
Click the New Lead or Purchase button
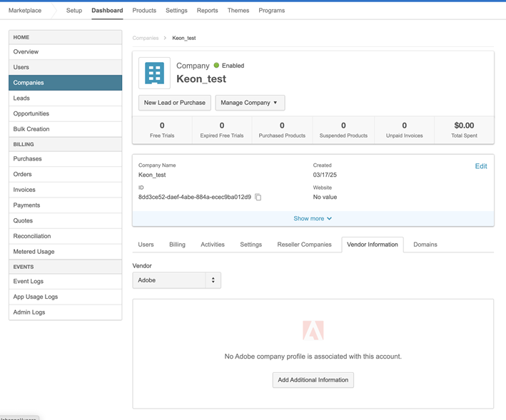click(x=175, y=103)
